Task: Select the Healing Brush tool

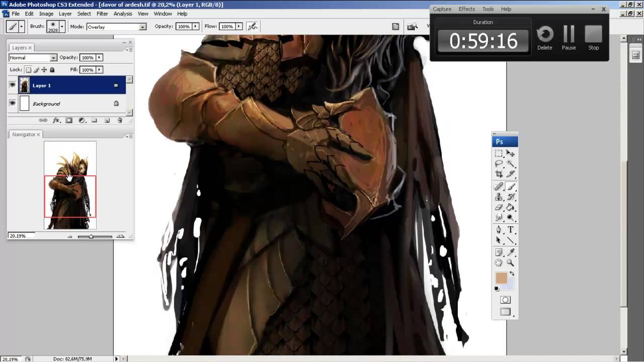Action: pyautogui.click(x=499, y=187)
